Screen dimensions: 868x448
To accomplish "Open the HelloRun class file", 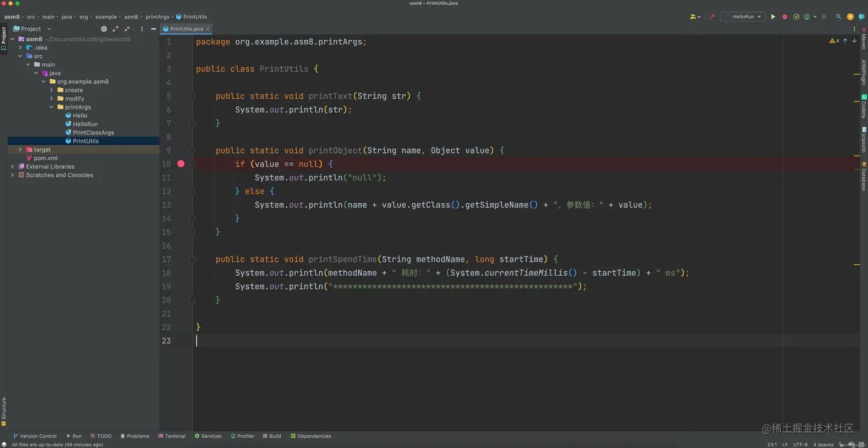I will tap(82, 124).
